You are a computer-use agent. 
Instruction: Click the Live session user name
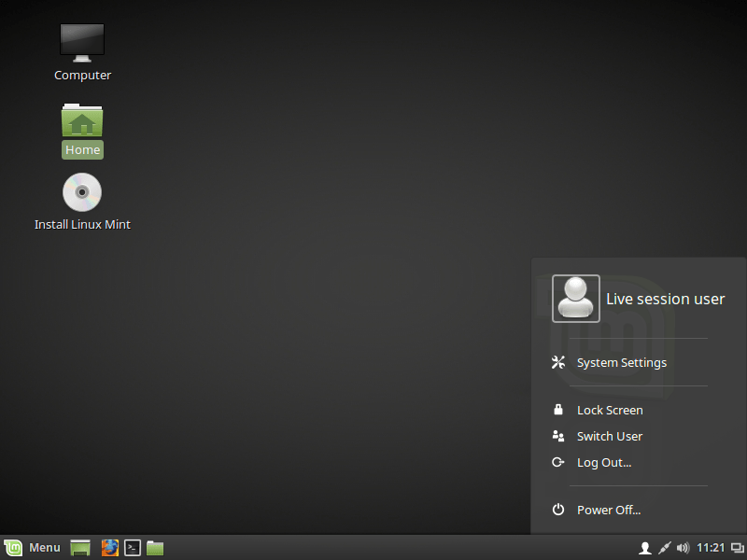[x=665, y=299]
